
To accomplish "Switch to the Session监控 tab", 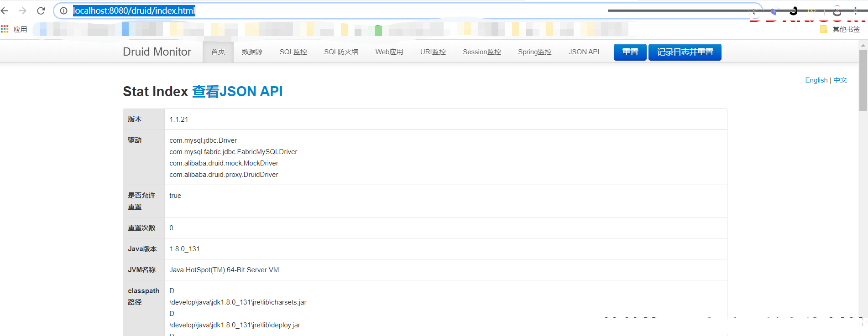I will click(x=482, y=52).
